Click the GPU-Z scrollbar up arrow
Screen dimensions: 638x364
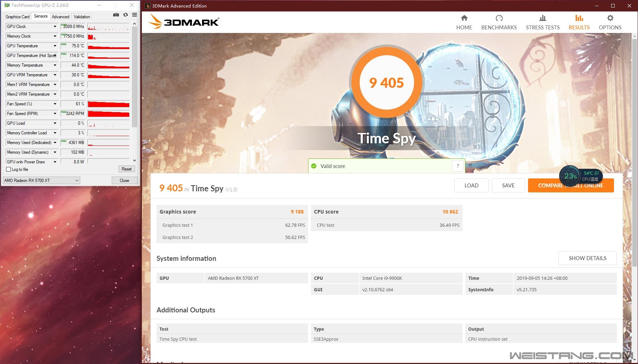[x=135, y=24]
